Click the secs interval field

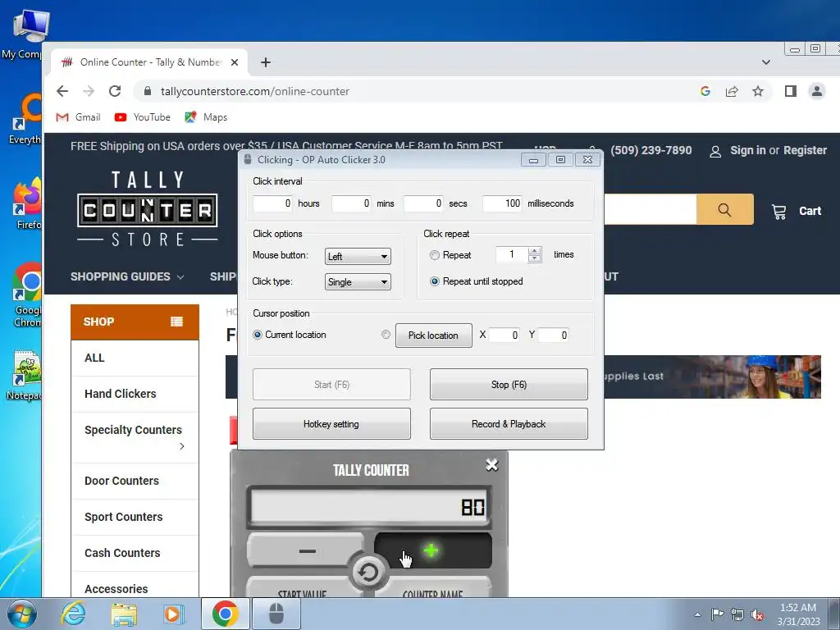(x=423, y=203)
